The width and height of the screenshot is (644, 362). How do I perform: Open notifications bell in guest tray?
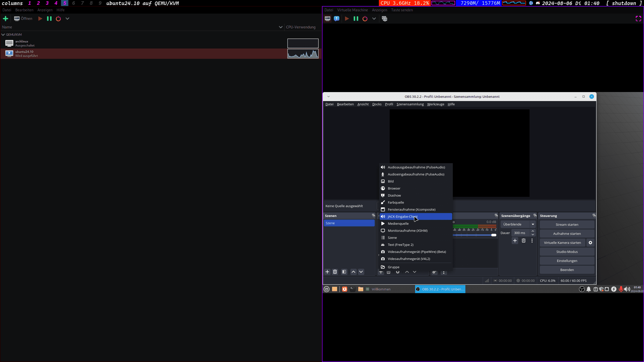pos(589,289)
